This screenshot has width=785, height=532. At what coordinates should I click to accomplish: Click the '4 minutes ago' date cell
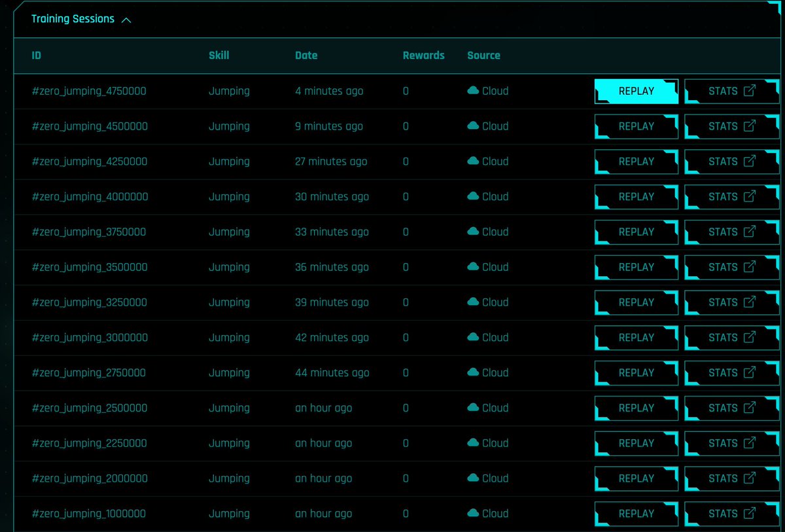(x=329, y=92)
